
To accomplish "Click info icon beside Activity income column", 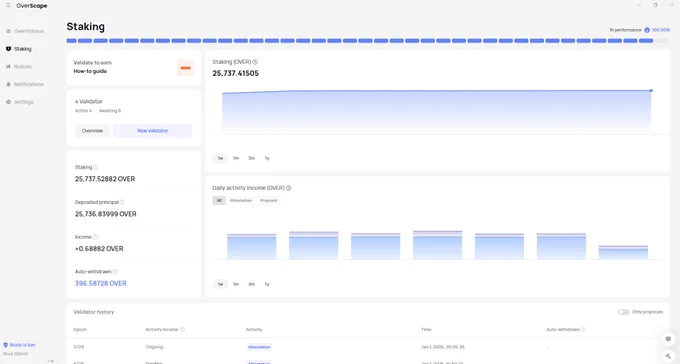I will point(182,330).
